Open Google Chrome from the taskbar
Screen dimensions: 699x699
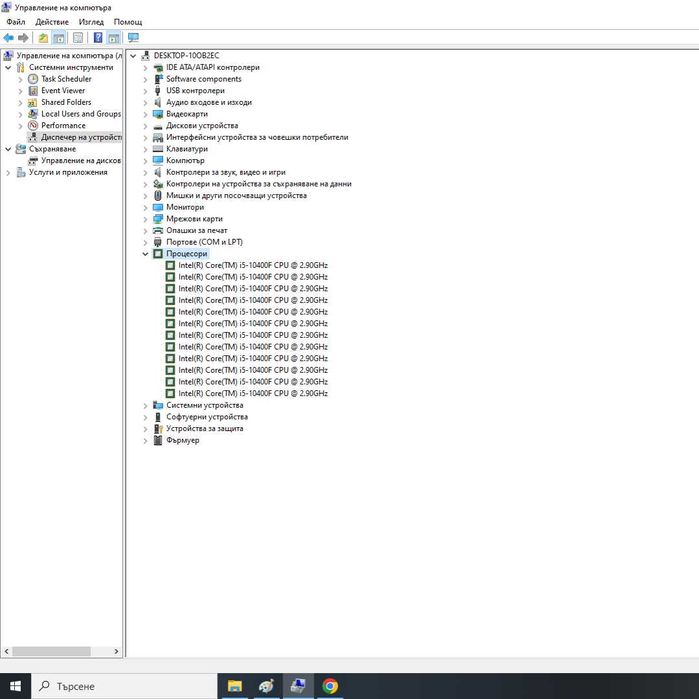click(x=330, y=686)
